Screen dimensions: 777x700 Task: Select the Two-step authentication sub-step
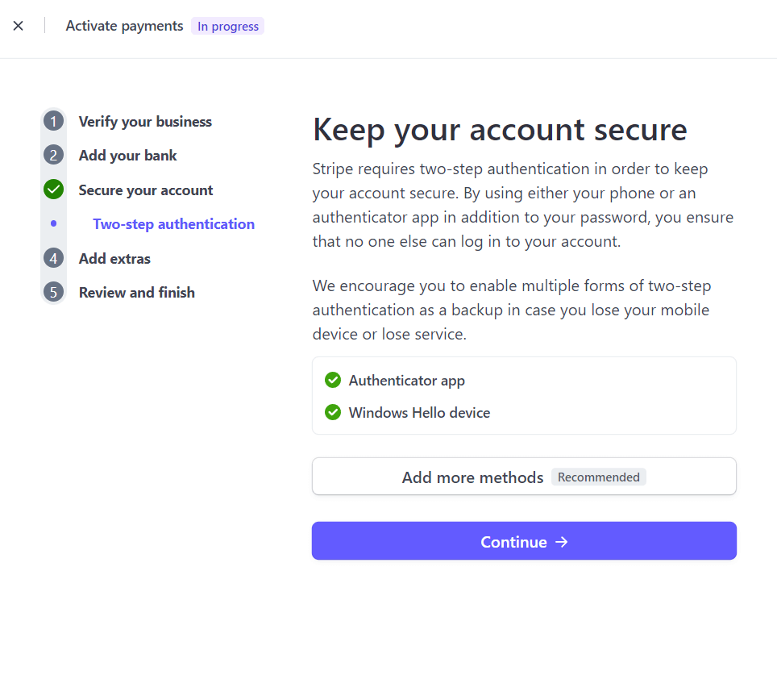coord(173,223)
